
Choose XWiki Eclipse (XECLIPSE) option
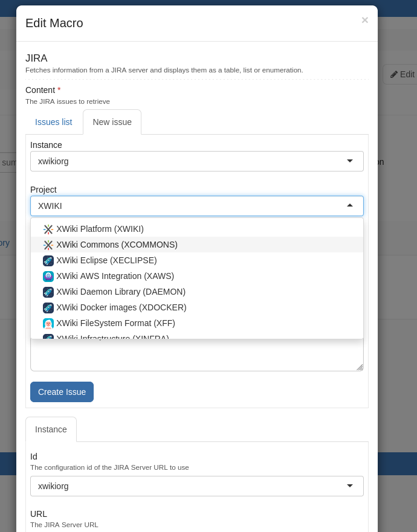pos(197,260)
